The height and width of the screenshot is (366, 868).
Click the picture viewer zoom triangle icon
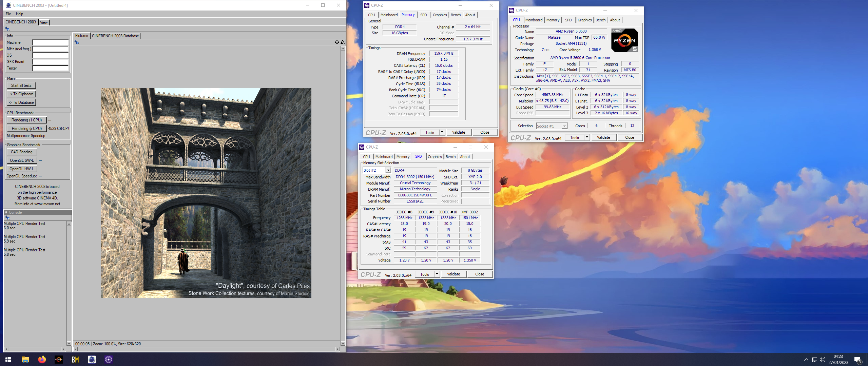(343, 42)
